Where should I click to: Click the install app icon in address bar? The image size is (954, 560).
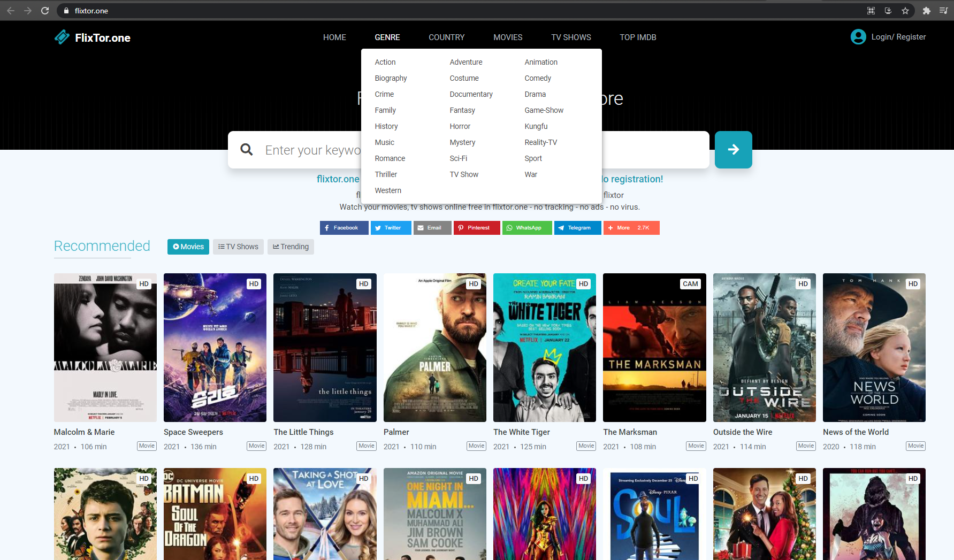888,11
